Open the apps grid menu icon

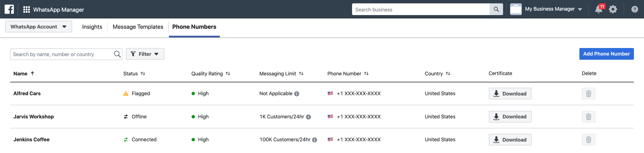coord(27,9)
